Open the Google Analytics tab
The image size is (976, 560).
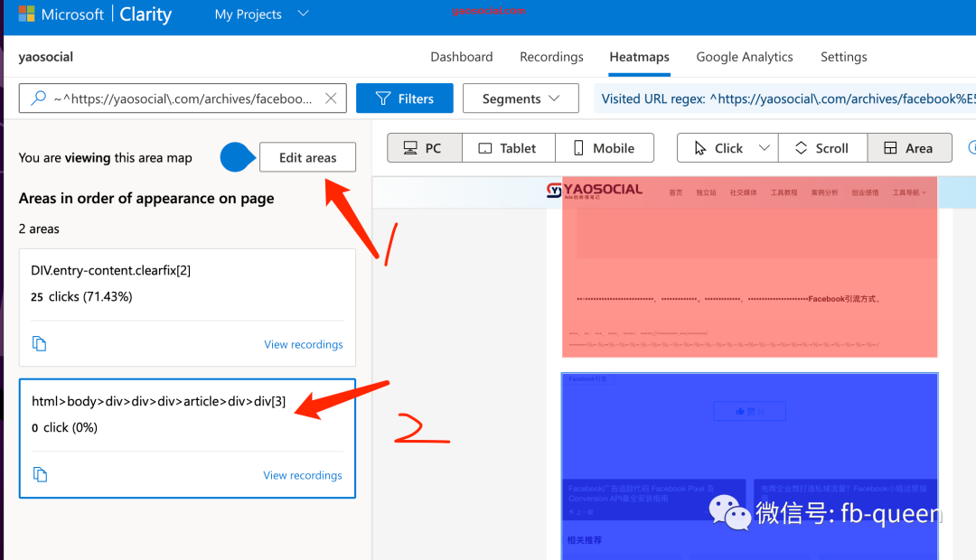pyautogui.click(x=745, y=57)
